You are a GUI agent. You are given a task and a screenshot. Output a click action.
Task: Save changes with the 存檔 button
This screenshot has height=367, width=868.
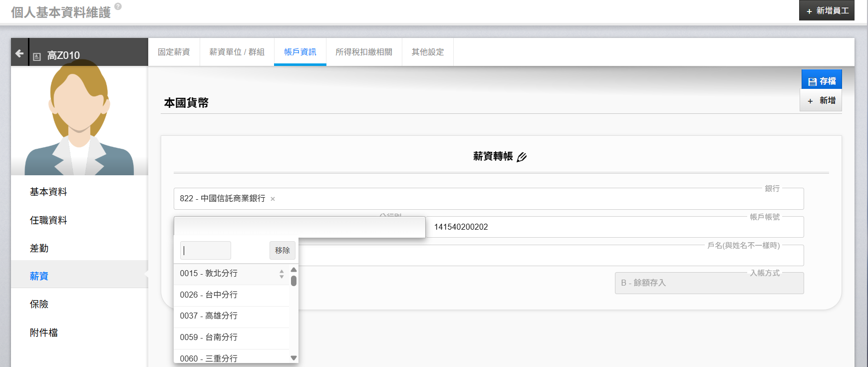click(821, 81)
